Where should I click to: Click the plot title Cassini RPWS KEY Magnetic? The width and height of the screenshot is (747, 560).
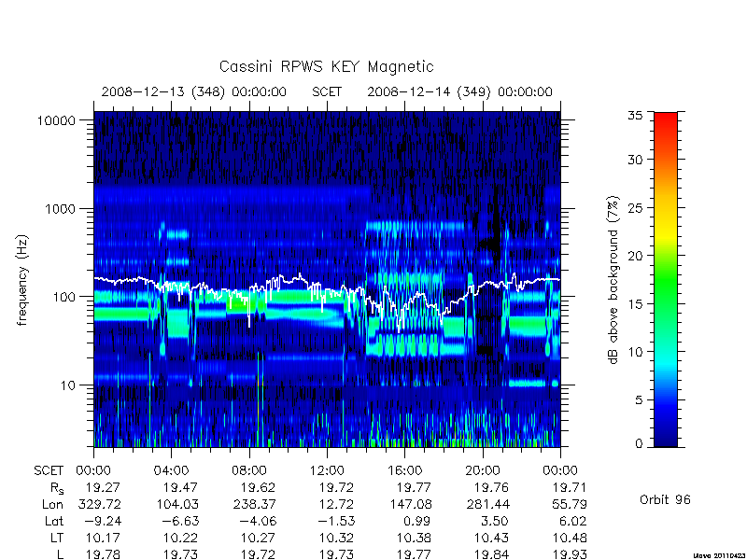326,66
